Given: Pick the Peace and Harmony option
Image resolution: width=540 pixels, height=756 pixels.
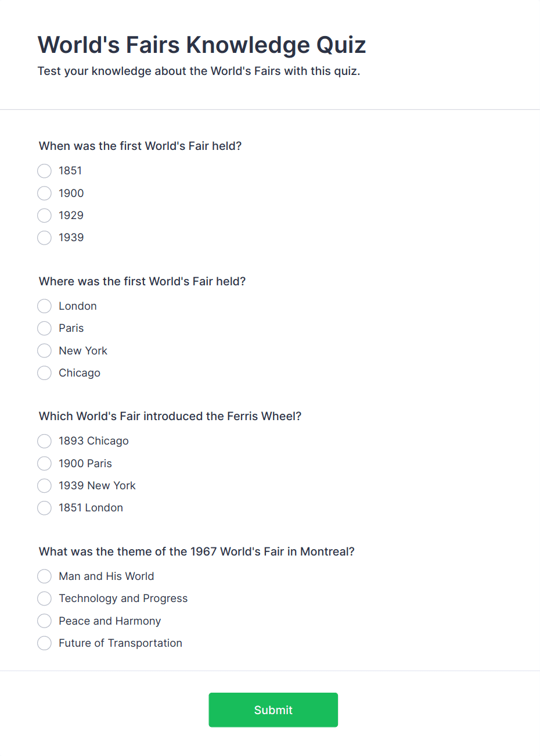Looking at the screenshot, I should coord(45,621).
